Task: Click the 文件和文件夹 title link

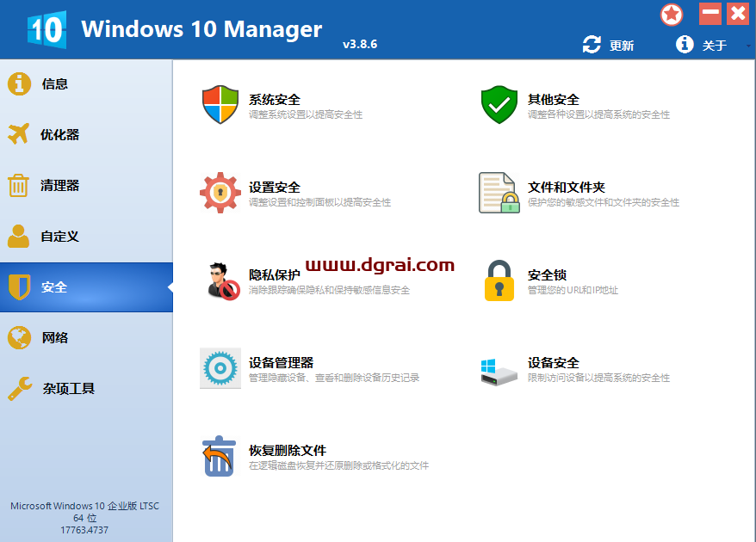Action: 567,188
